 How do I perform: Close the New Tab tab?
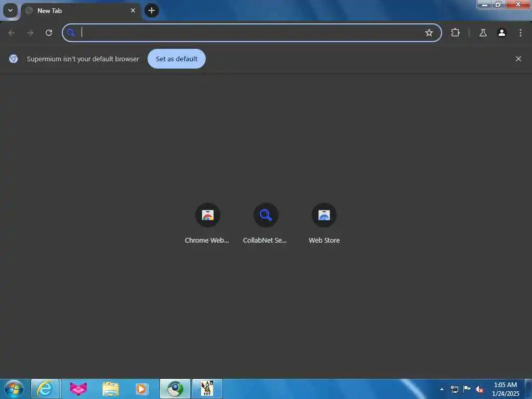point(133,10)
